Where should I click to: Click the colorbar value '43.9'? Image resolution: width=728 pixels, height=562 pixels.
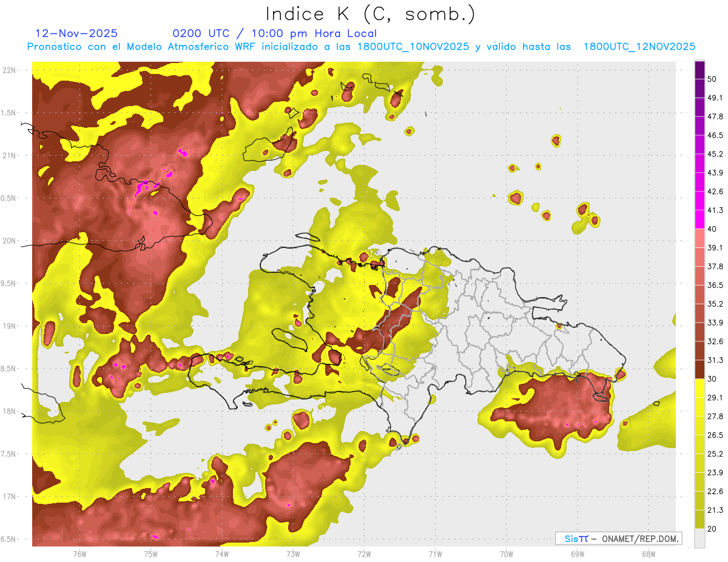(x=715, y=173)
